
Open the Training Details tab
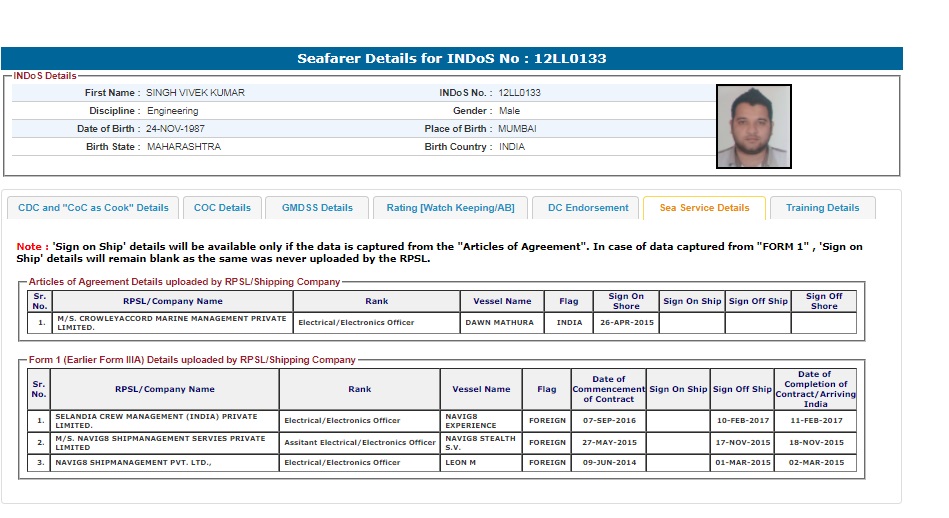pos(822,208)
